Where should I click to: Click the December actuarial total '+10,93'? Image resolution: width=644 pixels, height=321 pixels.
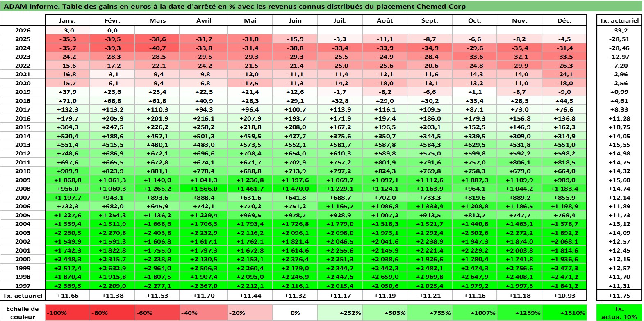564,295
